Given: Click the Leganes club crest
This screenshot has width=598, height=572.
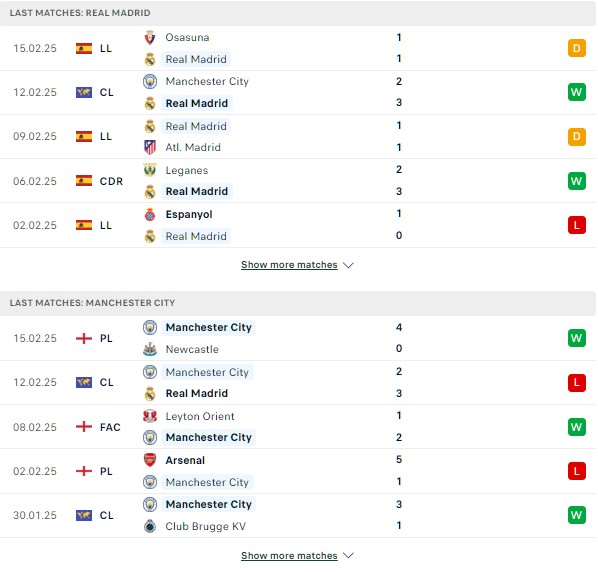Looking at the screenshot, I should (x=150, y=170).
